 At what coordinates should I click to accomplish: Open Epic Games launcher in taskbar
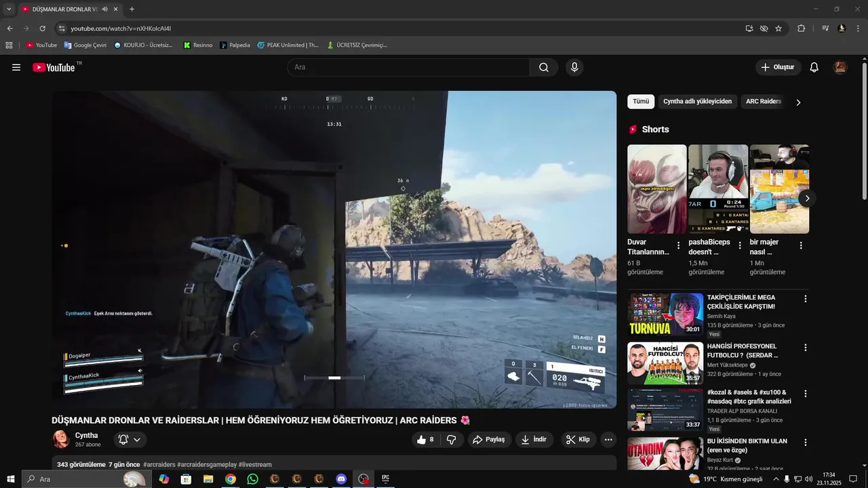click(385, 479)
